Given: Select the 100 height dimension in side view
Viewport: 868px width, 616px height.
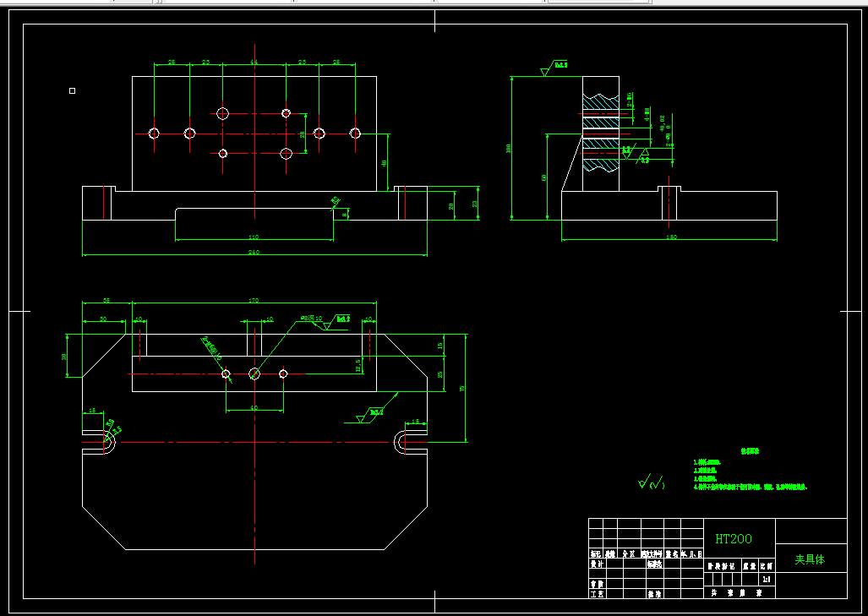Looking at the screenshot, I should pyautogui.click(x=508, y=149).
